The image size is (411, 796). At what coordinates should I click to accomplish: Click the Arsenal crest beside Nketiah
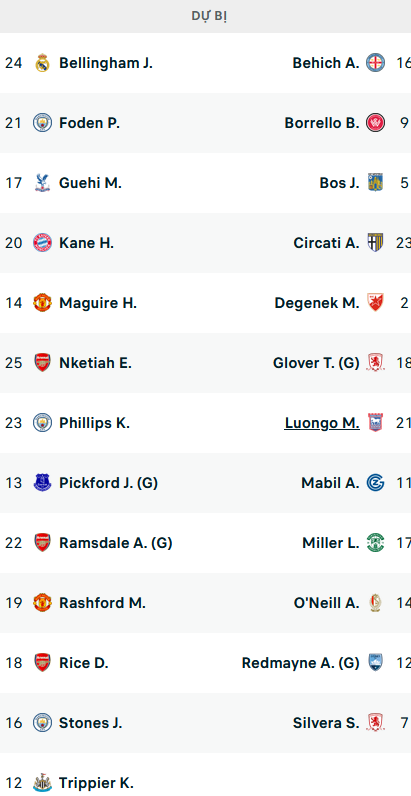42,363
